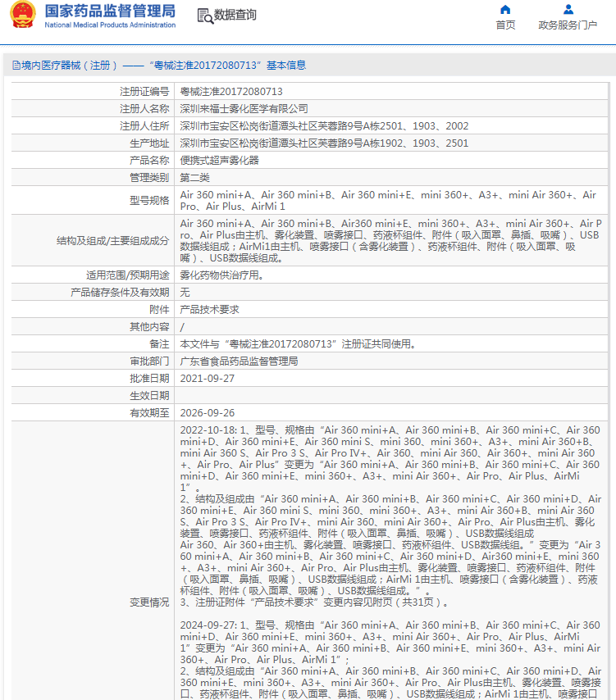Click the data query magnifier icon
The width and height of the screenshot is (616, 700).
(x=204, y=16)
